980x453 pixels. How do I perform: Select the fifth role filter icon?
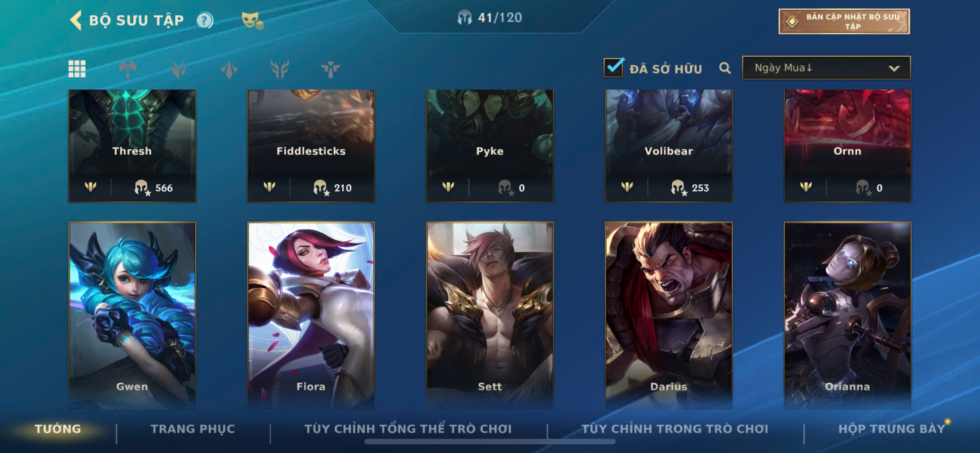330,69
